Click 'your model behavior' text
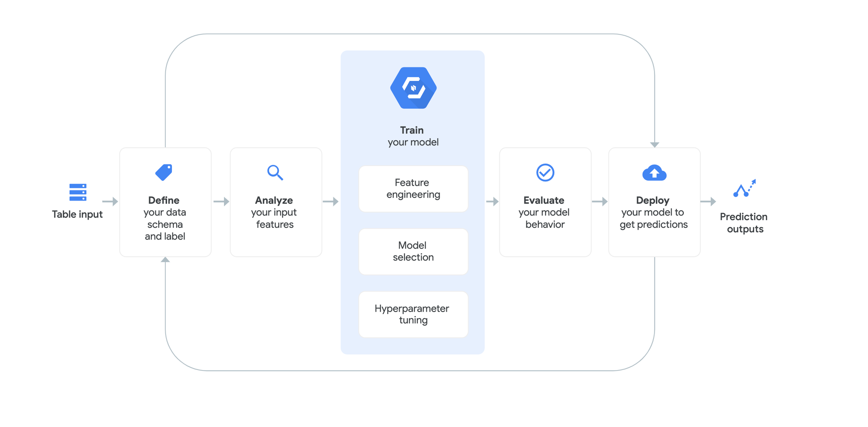The height and width of the screenshot is (427, 868). (x=544, y=218)
